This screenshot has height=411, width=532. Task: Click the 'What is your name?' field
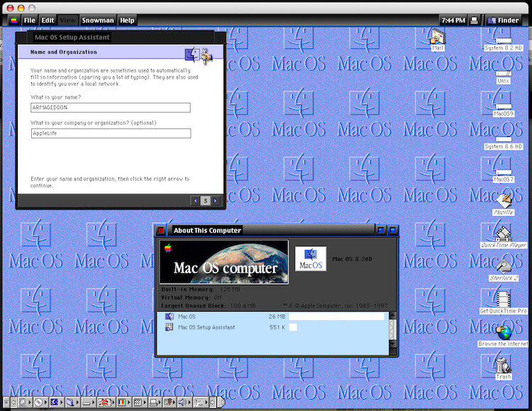click(111, 108)
